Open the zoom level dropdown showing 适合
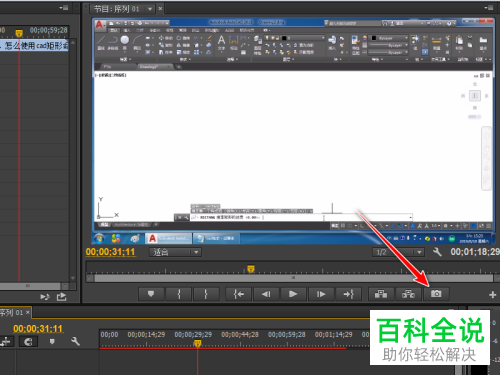This screenshot has height=375, width=500. click(175, 252)
